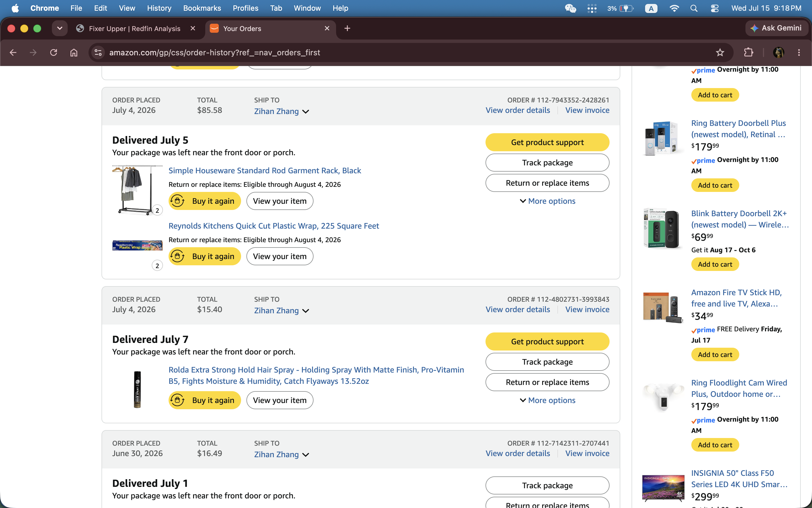Add Blink Battery Doorbell to cart
The image size is (812, 508).
click(715, 264)
